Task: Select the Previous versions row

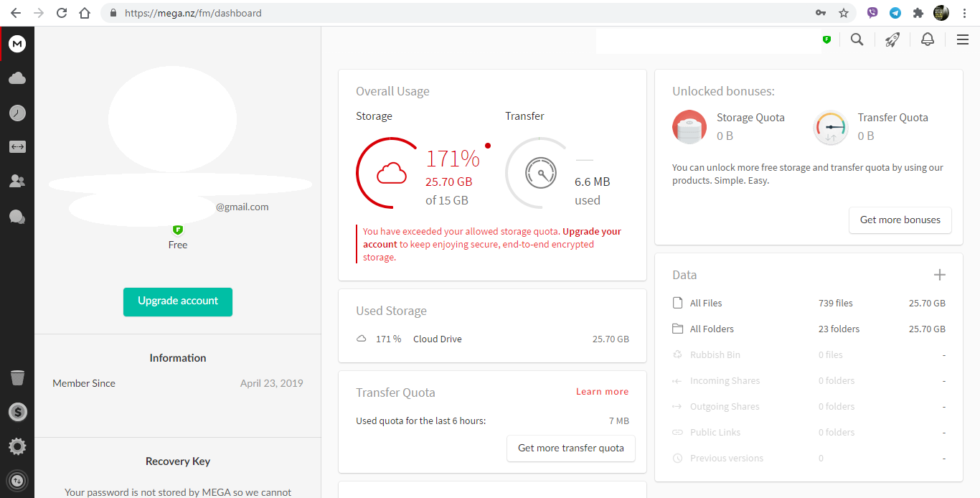Action: (809, 458)
